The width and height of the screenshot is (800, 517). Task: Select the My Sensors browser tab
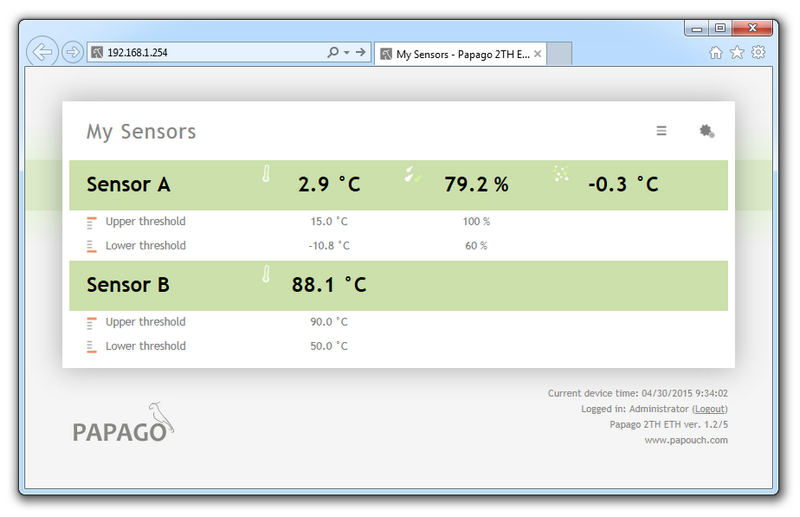(x=460, y=54)
